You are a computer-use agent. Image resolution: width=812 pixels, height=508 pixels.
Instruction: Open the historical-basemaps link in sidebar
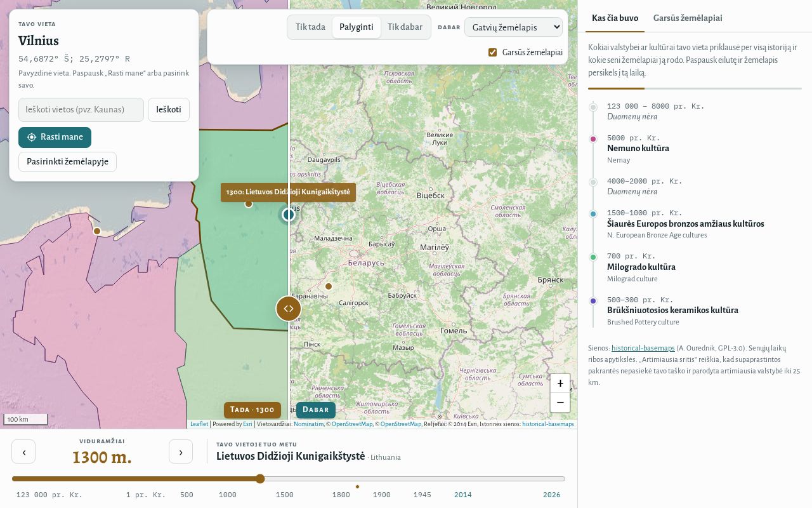tap(643, 348)
